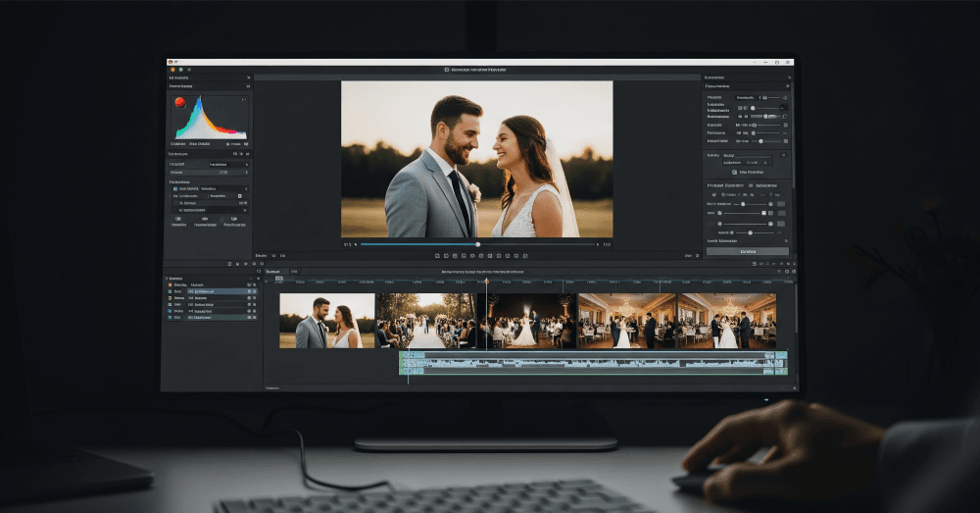Viewport: 980px width, 513px height.
Task: Select the couple portrait clip in the timeline
Action: [327, 320]
